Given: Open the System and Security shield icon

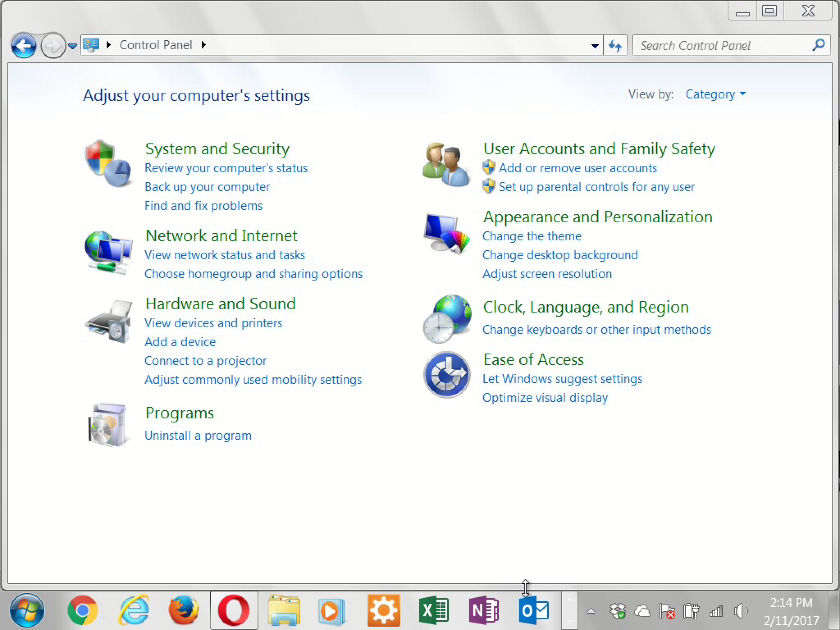Looking at the screenshot, I should 108,164.
